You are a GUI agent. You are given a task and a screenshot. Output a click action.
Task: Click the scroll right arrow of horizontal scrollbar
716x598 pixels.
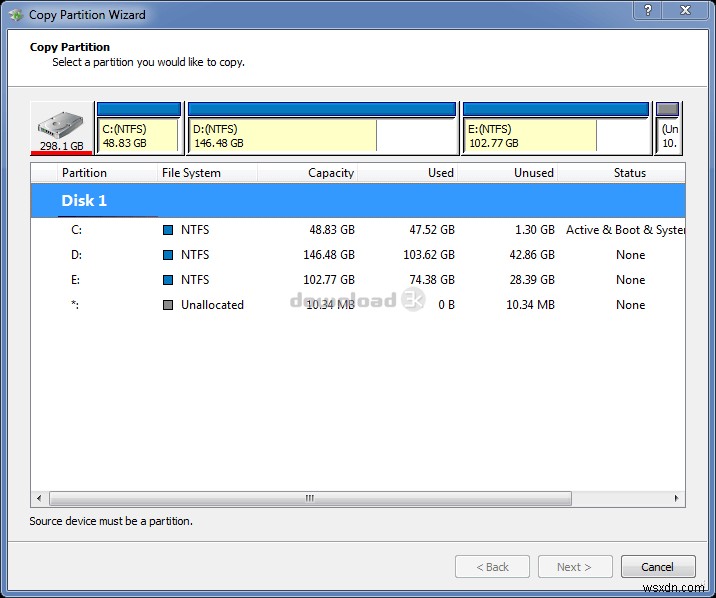[x=676, y=498]
